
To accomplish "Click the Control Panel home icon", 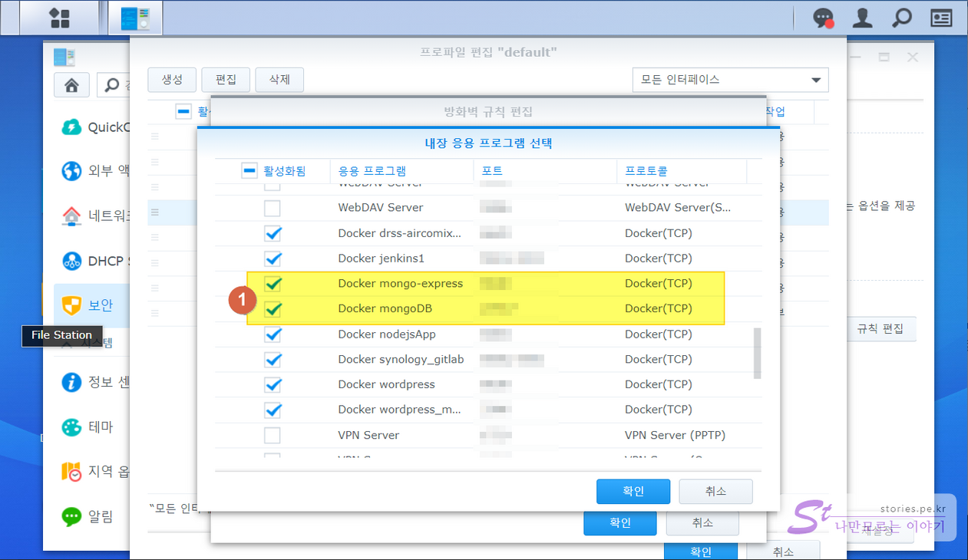I will click(71, 85).
